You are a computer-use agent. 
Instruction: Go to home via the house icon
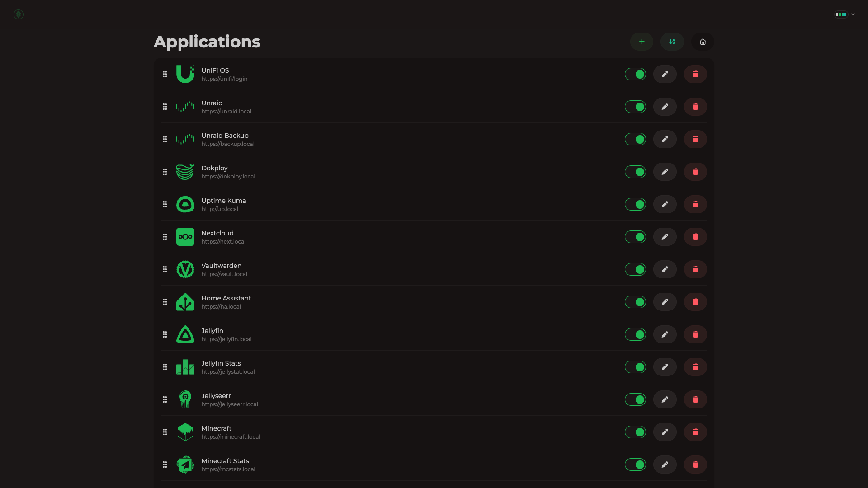click(703, 42)
